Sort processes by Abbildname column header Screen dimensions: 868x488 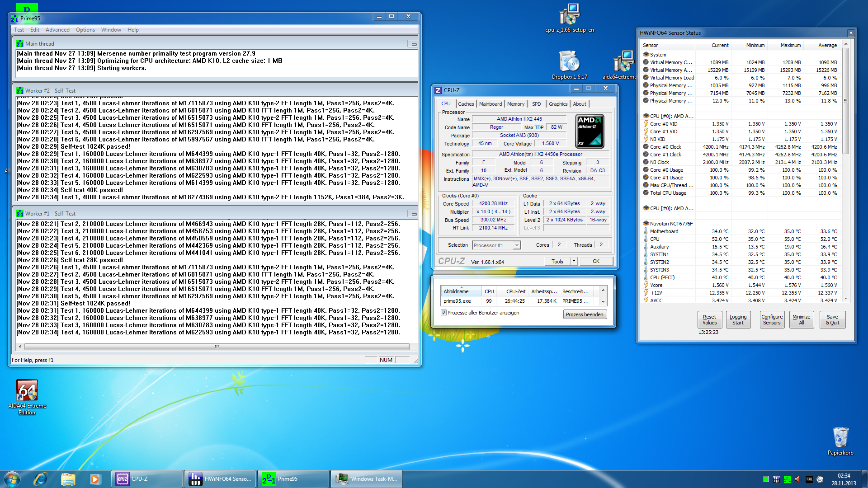461,291
